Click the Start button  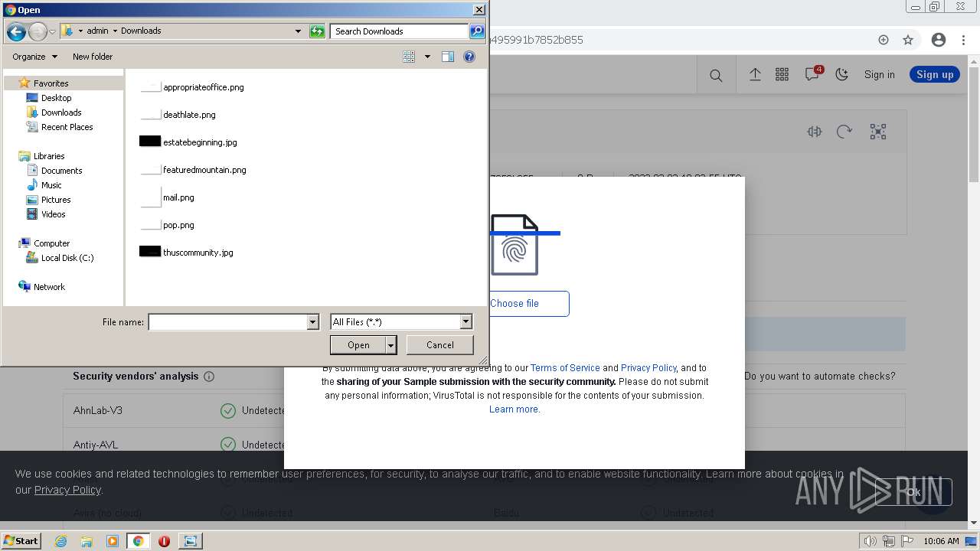coord(21,541)
